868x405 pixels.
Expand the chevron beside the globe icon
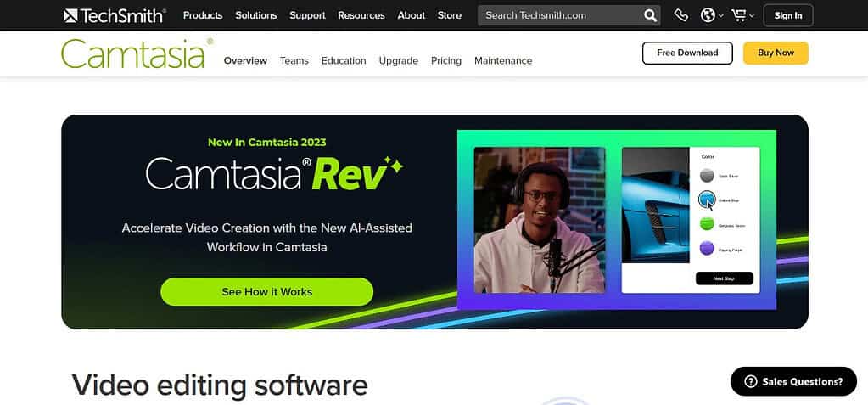pos(720,16)
